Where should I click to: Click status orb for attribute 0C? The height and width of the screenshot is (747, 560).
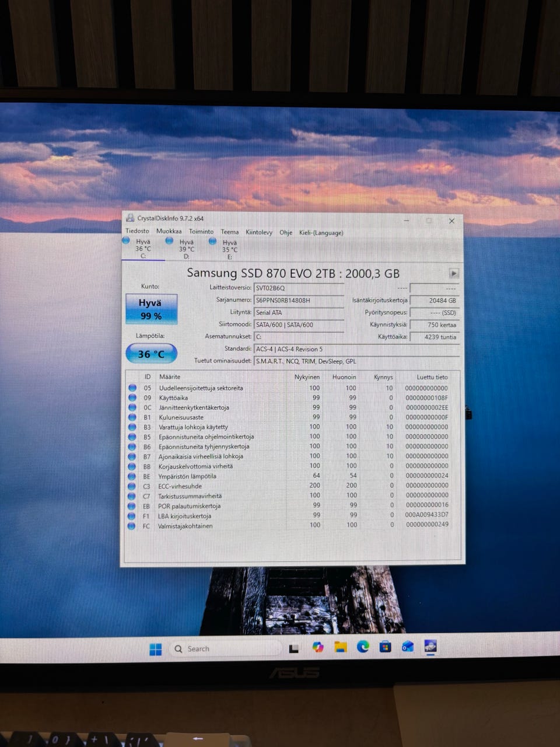click(x=132, y=407)
